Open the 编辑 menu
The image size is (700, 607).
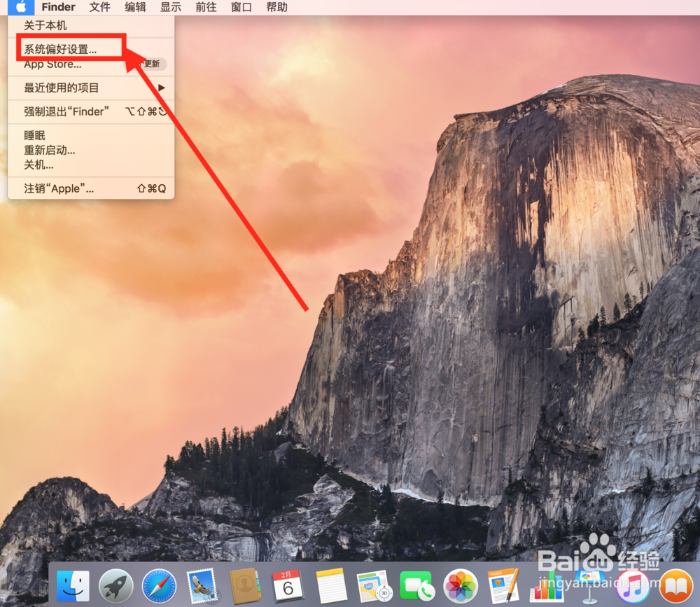click(x=135, y=7)
